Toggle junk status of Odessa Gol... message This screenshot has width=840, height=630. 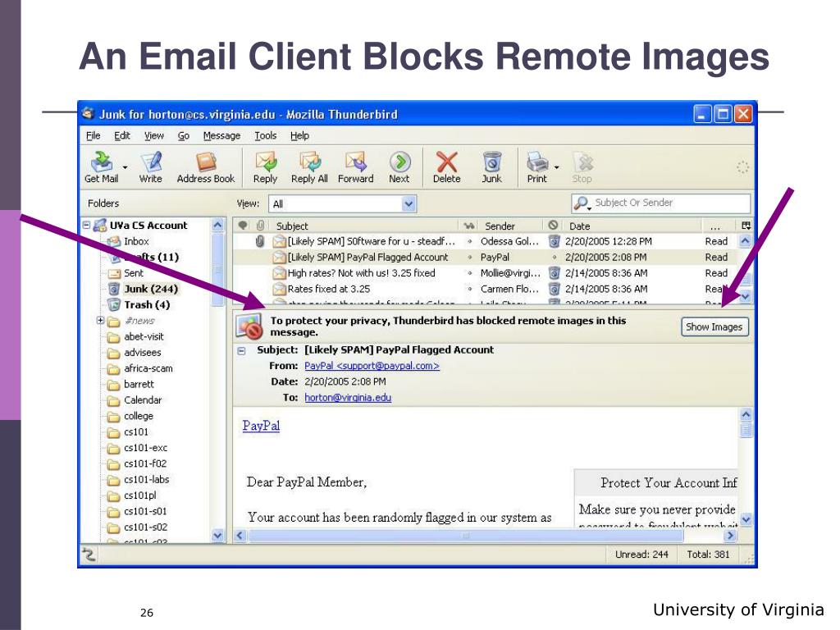[554, 241]
